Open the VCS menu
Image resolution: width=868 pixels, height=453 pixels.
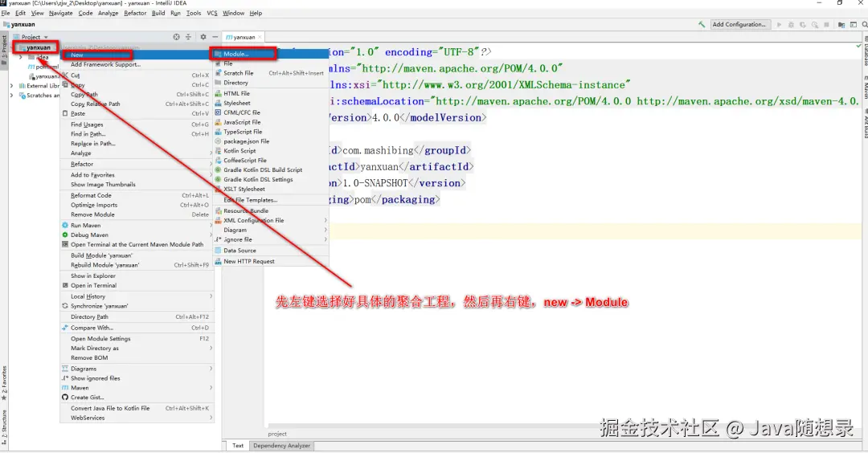tap(212, 13)
